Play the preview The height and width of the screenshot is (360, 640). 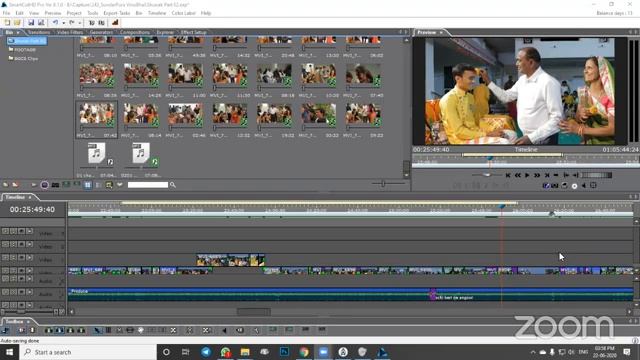(527, 175)
